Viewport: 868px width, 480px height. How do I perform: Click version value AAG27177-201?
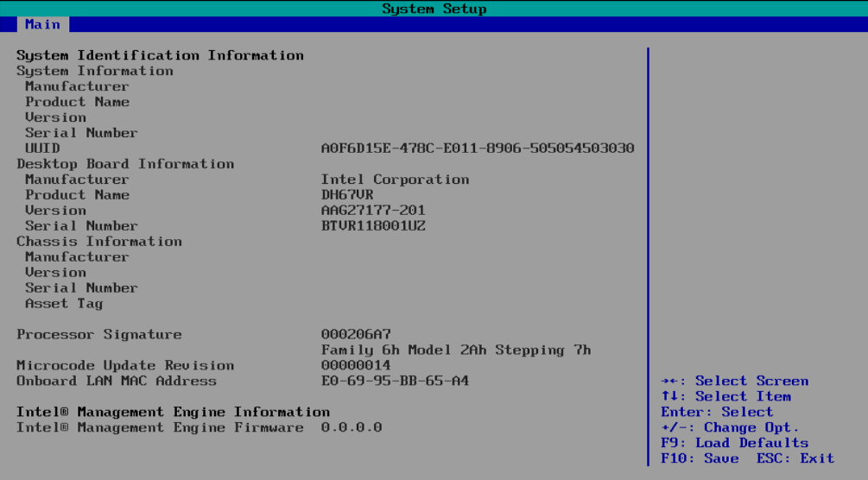tap(373, 211)
